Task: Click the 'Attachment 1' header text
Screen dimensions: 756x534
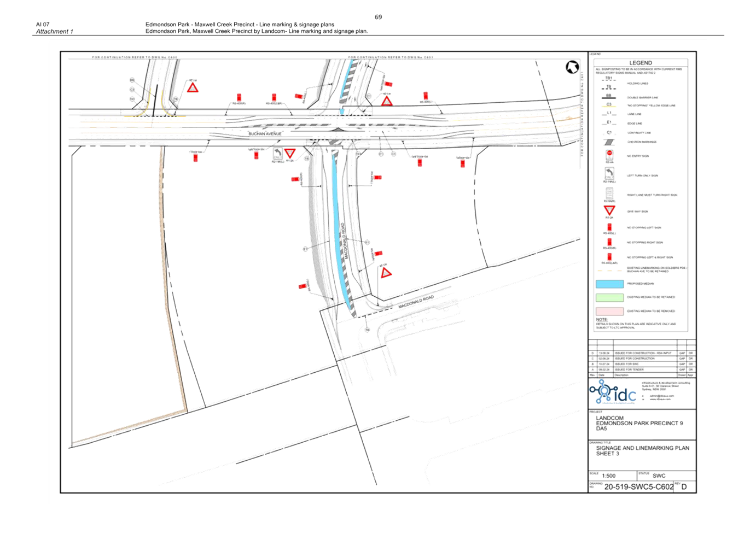Action: [54, 32]
